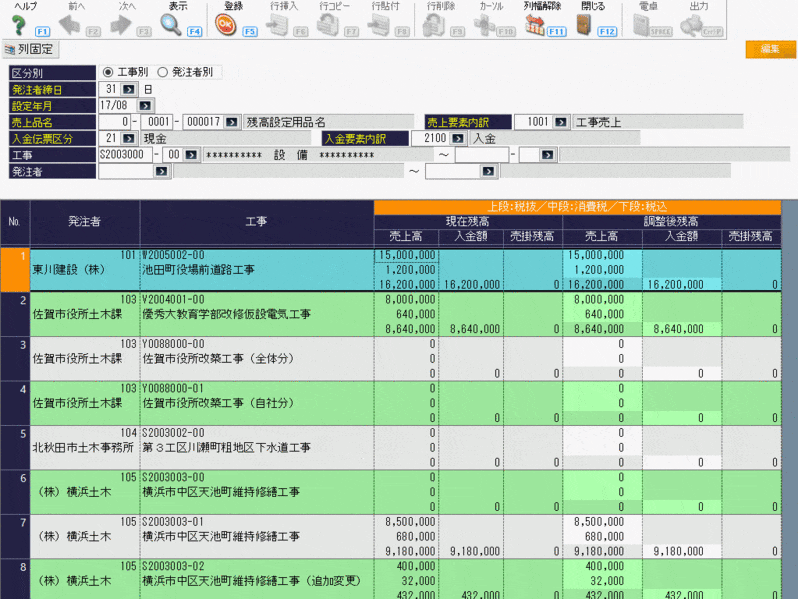Click the 工事 column header
The image size is (798, 599).
click(x=256, y=222)
